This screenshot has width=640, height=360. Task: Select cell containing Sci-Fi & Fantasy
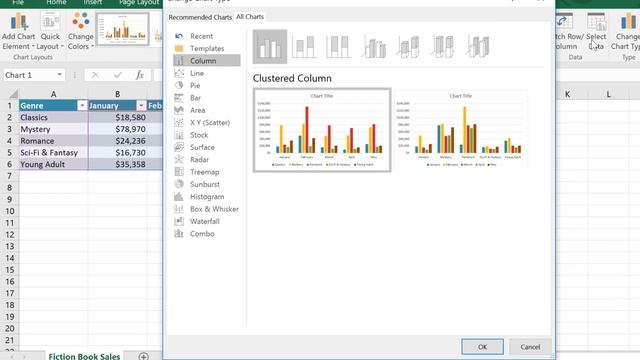[x=53, y=153]
